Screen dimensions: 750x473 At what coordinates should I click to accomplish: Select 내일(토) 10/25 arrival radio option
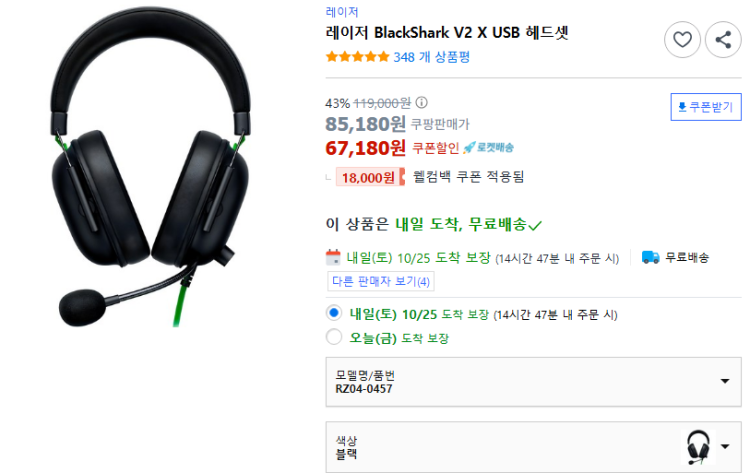click(334, 313)
